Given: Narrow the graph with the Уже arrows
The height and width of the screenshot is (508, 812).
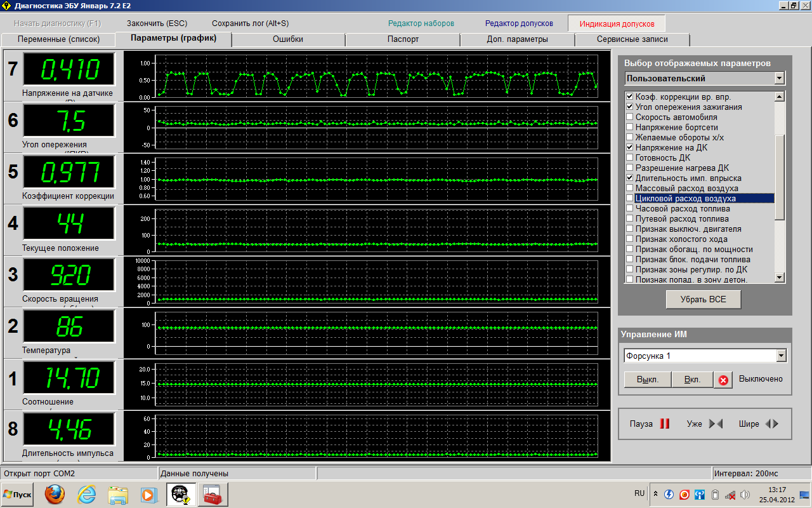Looking at the screenshot, I should tap(716, 424).
